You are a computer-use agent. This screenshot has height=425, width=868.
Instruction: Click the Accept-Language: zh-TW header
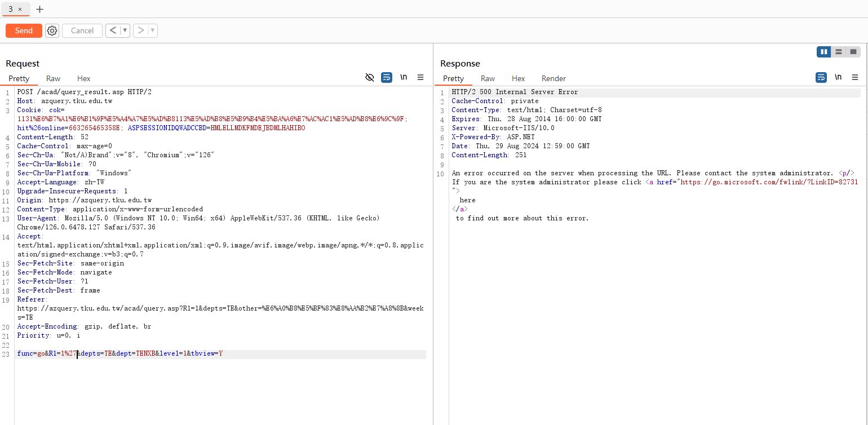point(60,182)
